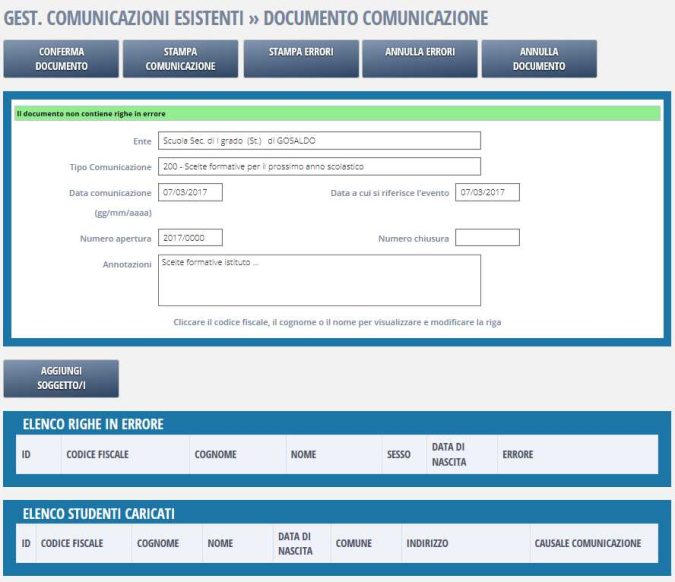Image resolution: width=675 pixels, height=582 pixels.
Task: Click the event reference date field
Action: [487, 192]
